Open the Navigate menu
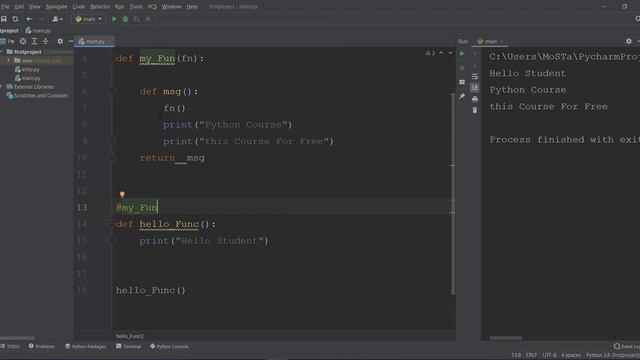The height and width of the screenshot is (360, 640). [x=56, y=7]
